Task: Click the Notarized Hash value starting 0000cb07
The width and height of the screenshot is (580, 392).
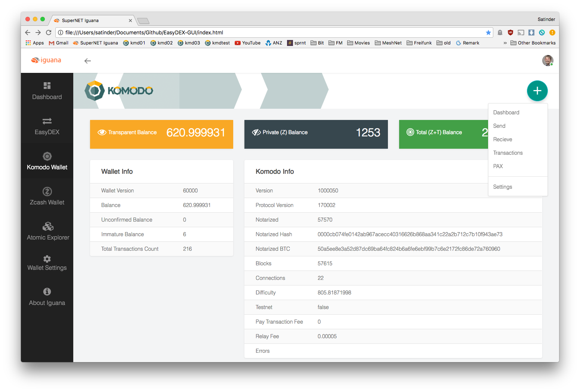Action: pos(410,234)
